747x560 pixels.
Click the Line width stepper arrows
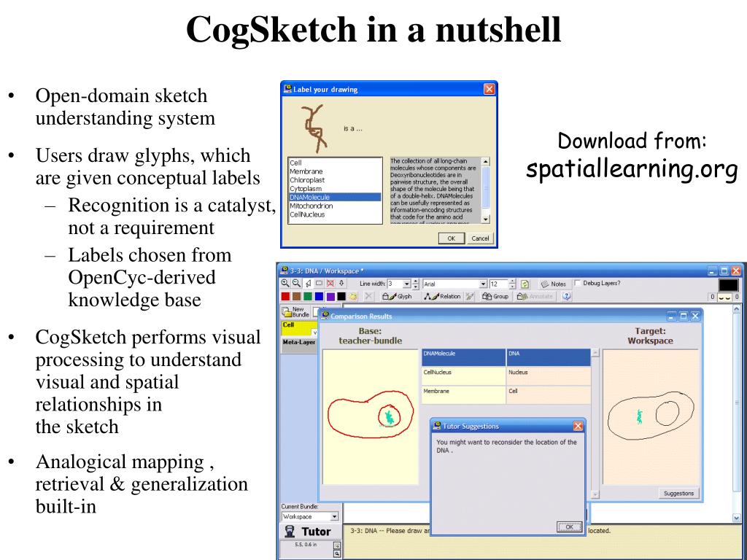(415, 284)
